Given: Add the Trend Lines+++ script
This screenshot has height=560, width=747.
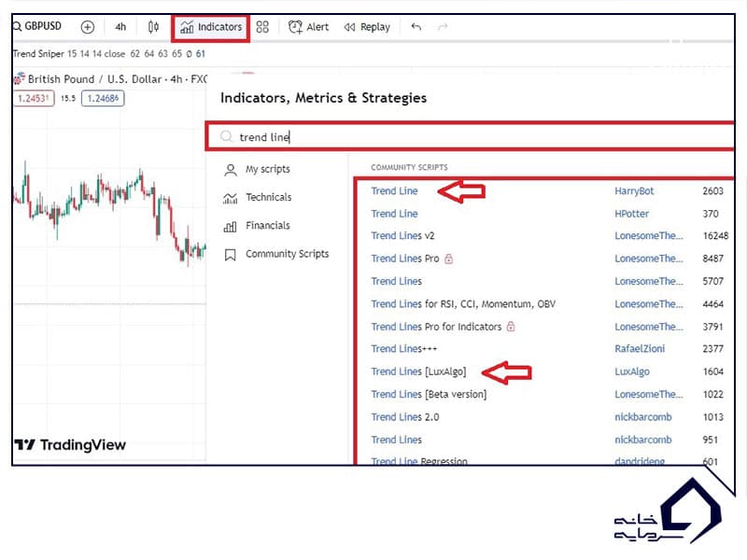Looking at the screenshot, I should pyautogui.click(x=404, y=349).
